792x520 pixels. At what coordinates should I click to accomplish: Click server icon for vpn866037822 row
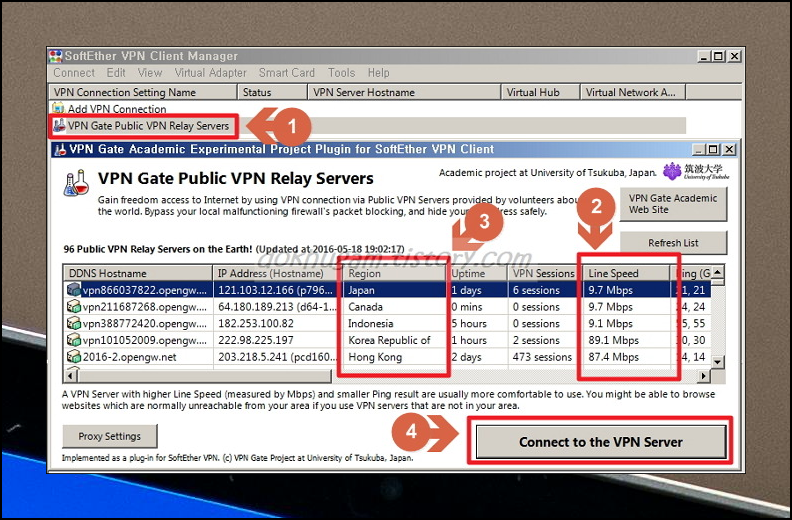[x=74, y=290]
